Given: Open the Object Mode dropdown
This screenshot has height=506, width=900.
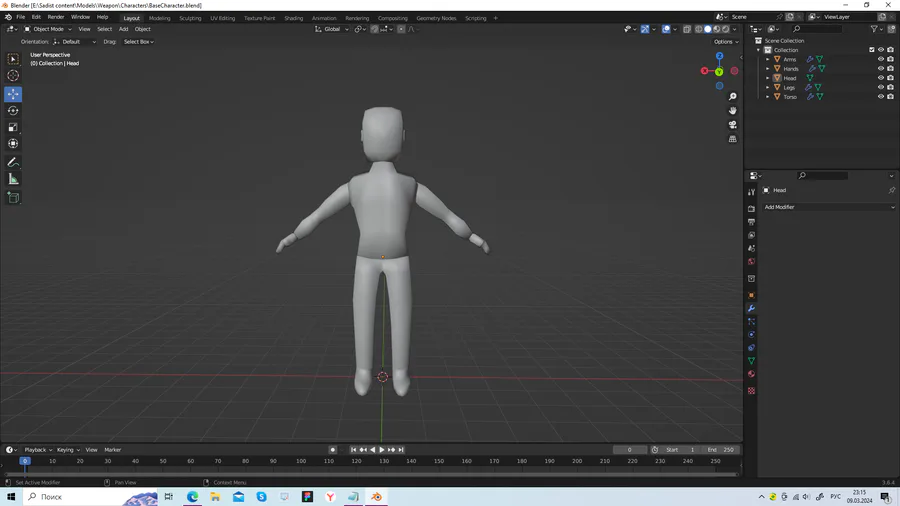Looking at the screenshot, I should (x=48, y=29).
